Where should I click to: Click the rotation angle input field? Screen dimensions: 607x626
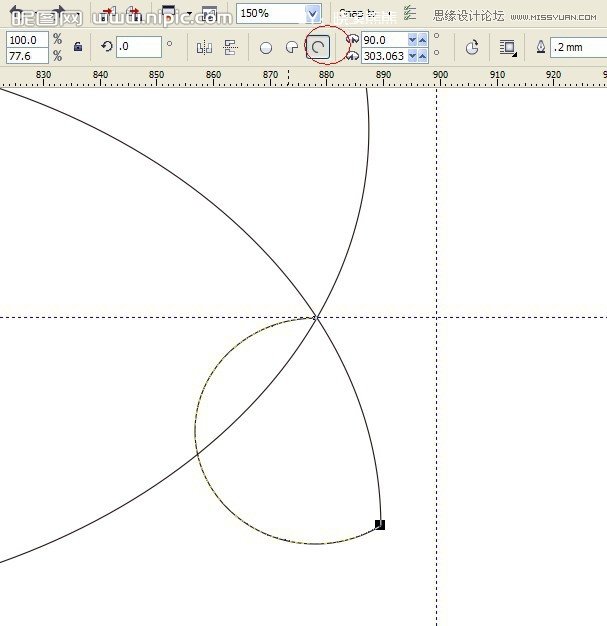click(138, 46)
